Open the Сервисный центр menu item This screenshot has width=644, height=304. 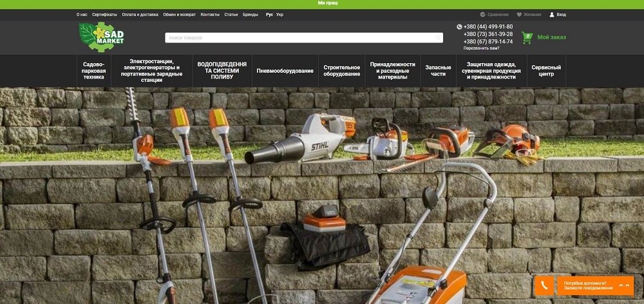[545, 71]
